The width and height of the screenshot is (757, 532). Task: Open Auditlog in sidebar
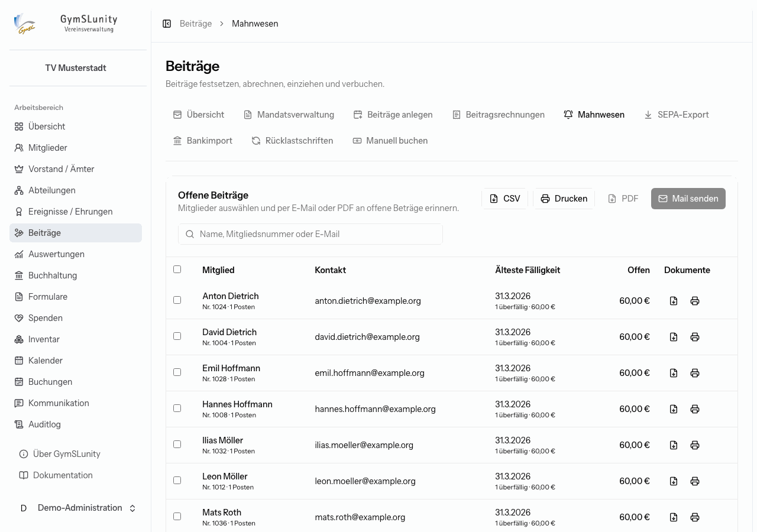[76, 424]
